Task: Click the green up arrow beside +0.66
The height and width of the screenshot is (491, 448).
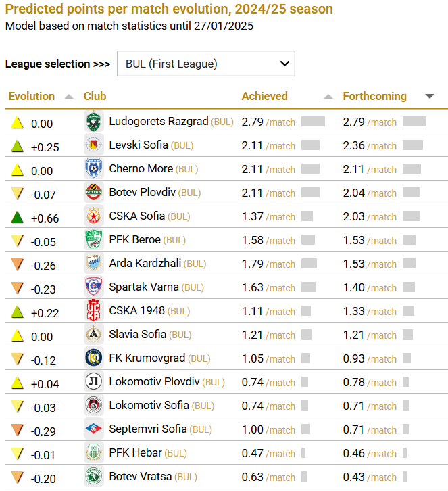Action: [18, 217]
